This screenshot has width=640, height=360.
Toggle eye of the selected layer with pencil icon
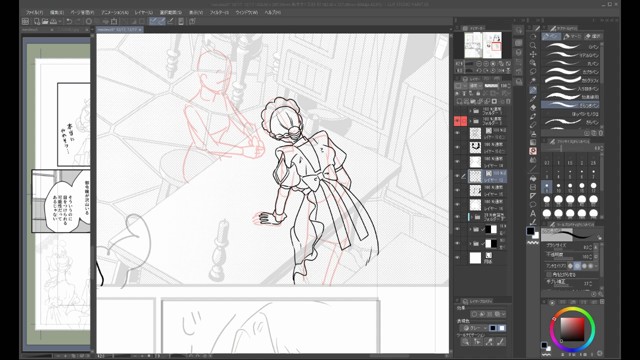click(458, 176)
